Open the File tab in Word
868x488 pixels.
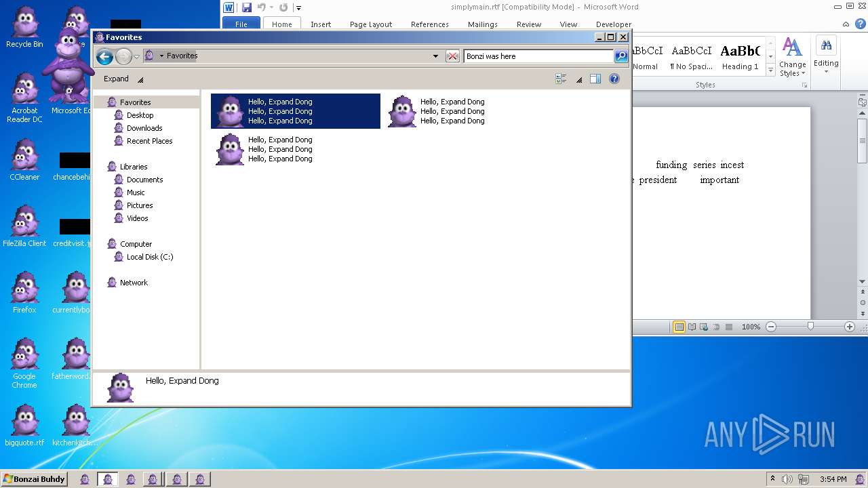[241, 24]
